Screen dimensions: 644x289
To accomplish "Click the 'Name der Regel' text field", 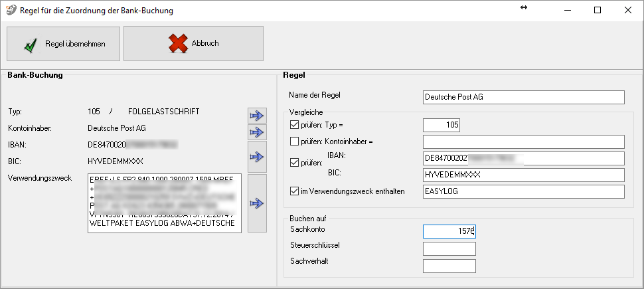I will pos(523,98).
